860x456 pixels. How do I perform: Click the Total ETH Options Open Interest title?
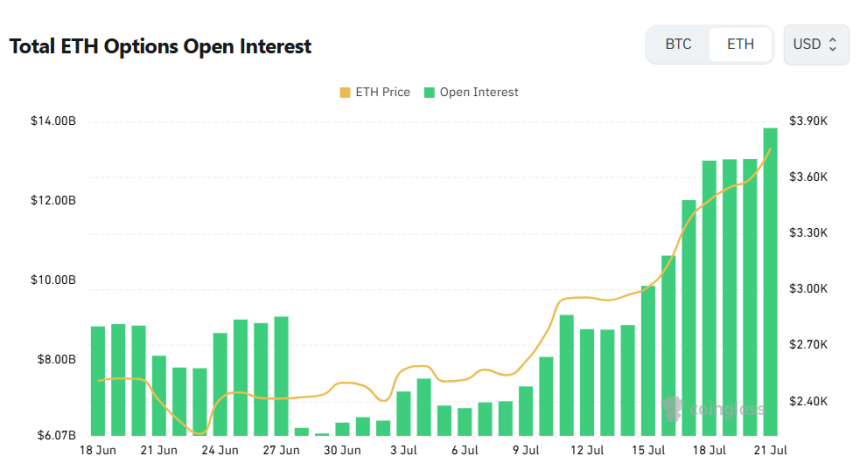160,46
